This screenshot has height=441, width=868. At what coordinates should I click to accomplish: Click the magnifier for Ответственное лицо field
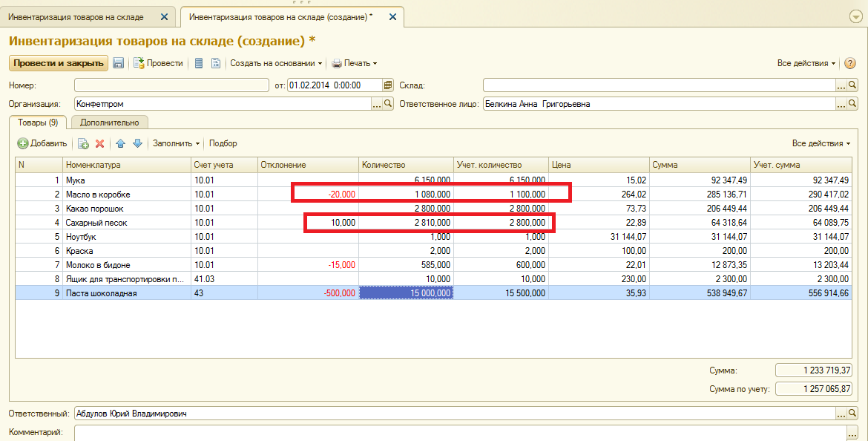(852, 104)
